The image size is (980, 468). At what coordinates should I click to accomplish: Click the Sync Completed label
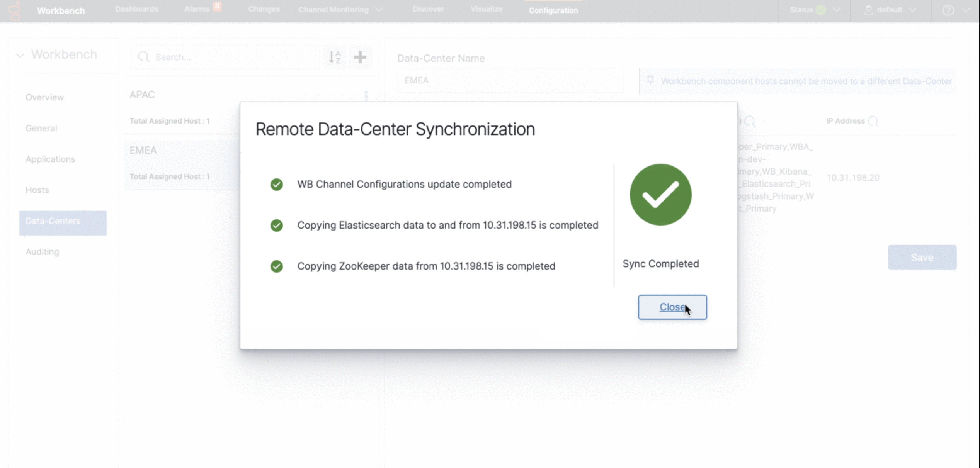(x=660, y=264)
